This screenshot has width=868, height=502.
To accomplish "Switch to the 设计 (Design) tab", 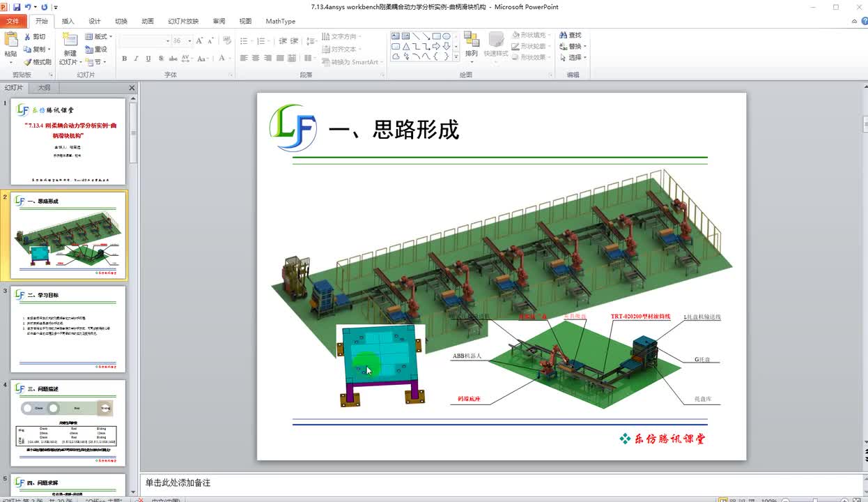I will 95,21.
